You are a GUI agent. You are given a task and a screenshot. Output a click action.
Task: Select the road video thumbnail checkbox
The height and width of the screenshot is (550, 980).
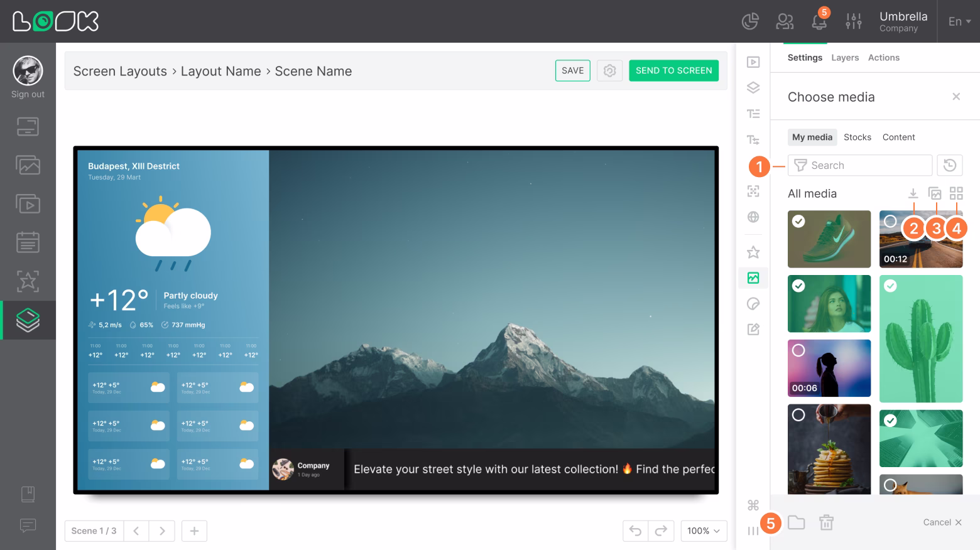(x=890, y=221)
